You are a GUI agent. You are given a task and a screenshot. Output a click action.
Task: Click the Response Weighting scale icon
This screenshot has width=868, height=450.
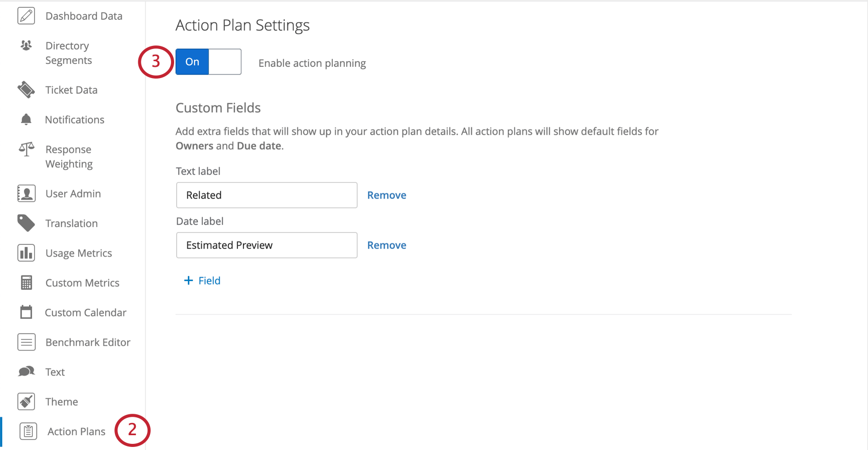[x=26, y=149]
